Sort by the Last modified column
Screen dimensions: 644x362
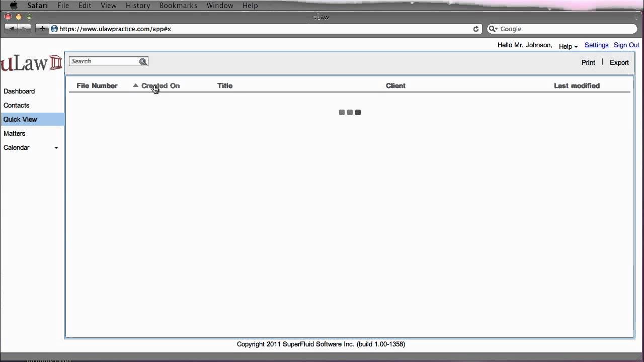coord(577,85)
